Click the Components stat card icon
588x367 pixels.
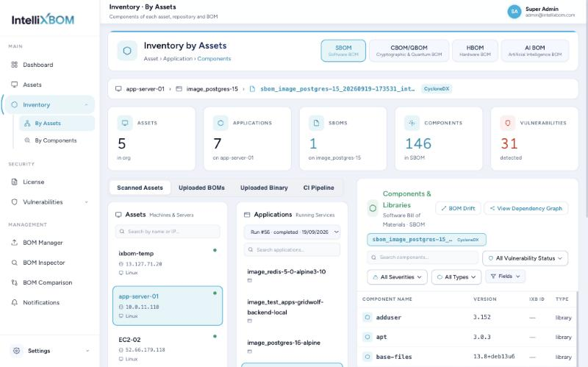[412, 123]
